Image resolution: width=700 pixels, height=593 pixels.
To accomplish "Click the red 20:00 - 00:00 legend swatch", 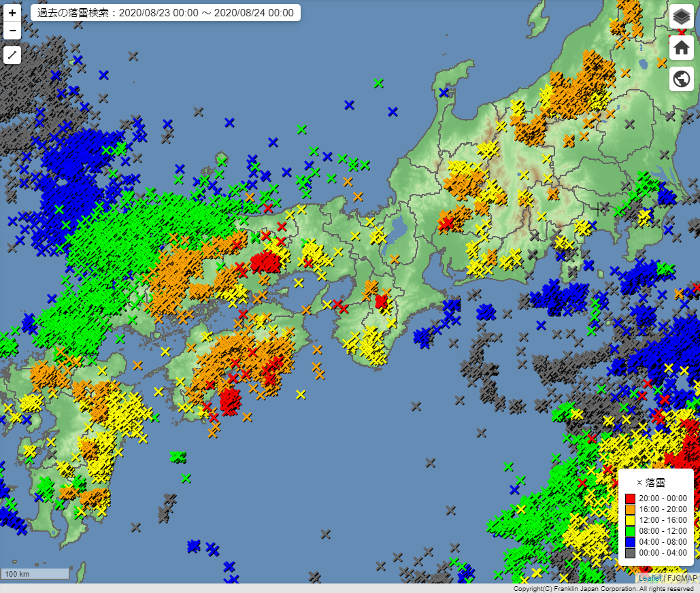I will [x=630, y=498].
